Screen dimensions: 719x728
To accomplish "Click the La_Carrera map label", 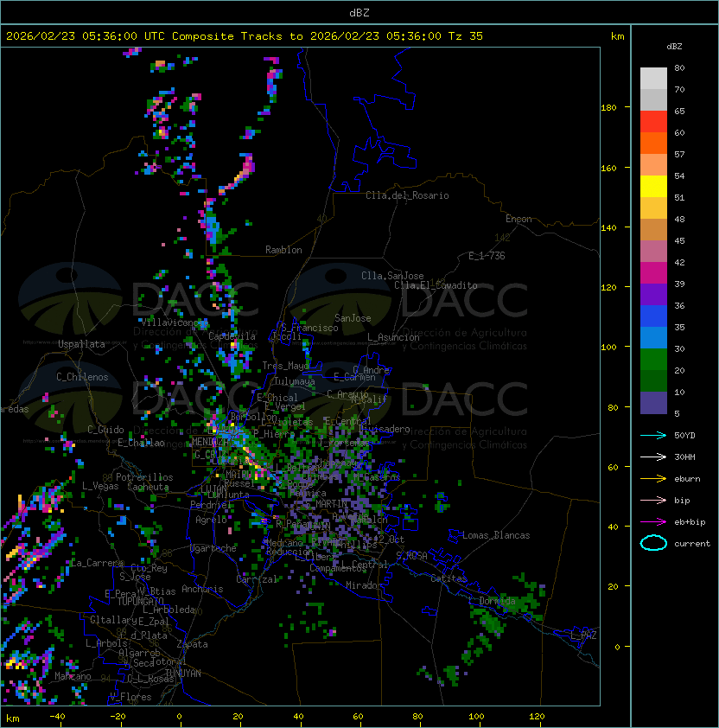I will pos(97,563).
